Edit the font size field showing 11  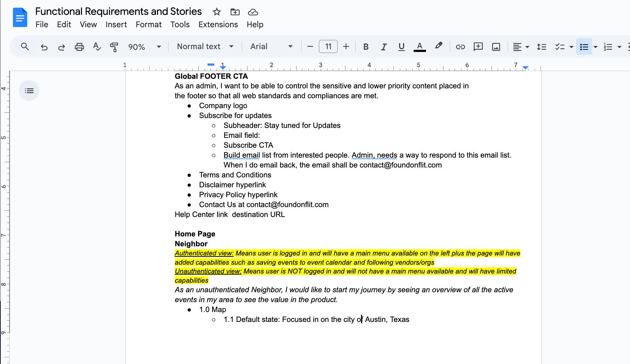click(328, 47)
